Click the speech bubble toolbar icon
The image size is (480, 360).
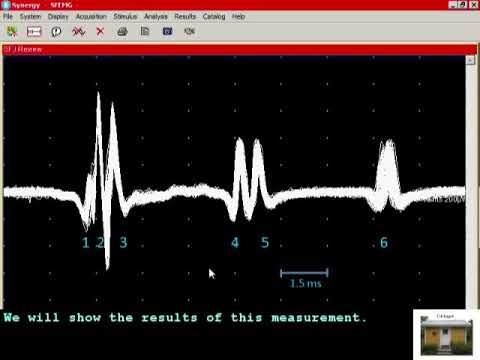click(56, 32)
